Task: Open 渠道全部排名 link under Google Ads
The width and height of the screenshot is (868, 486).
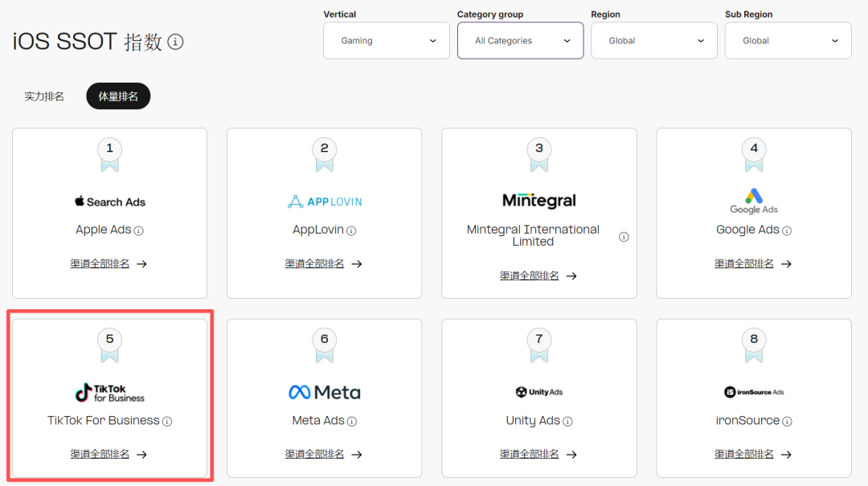Action: [x=753, y=264]
